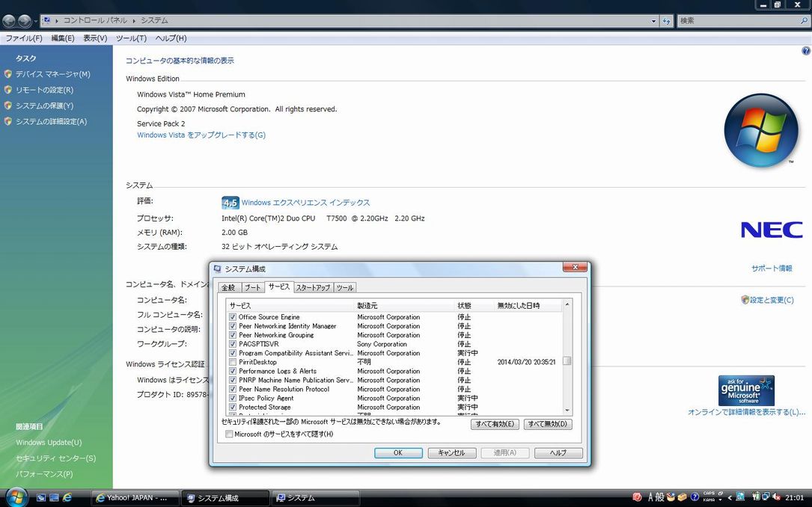This screenshot has height=507, width=812.
Task: Switch to the スタートアップ tab
Action: point(313,288)
